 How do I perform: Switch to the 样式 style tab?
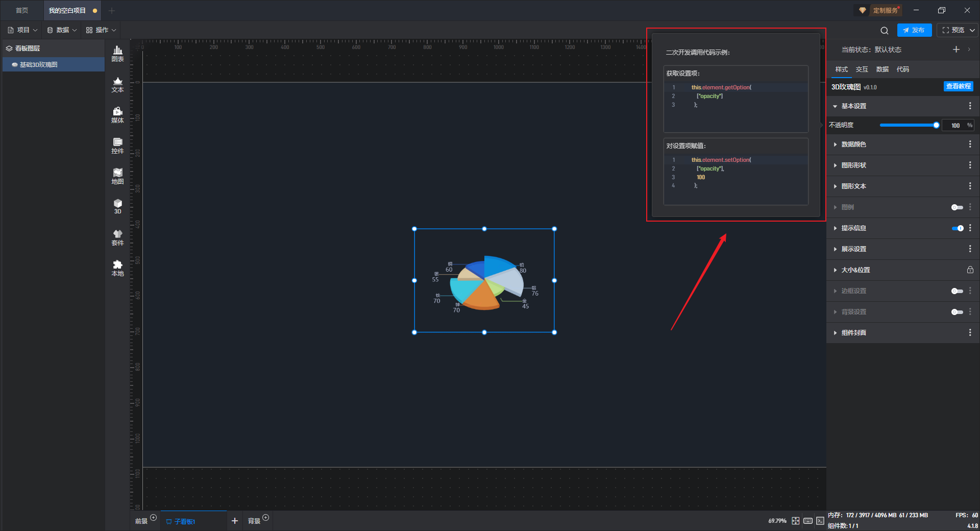click(x=842, y=69)
